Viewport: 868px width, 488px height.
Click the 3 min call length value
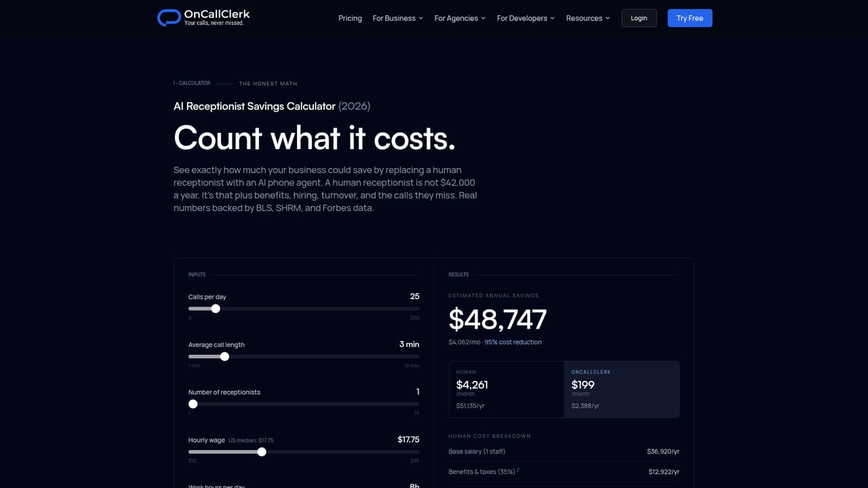[x=409, y=344]
